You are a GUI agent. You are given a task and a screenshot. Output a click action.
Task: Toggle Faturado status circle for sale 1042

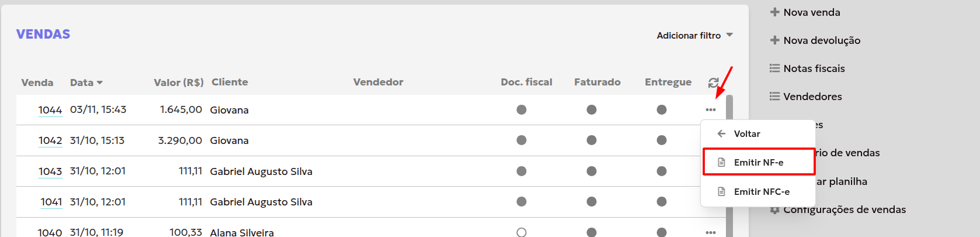[x=592, y=140]
